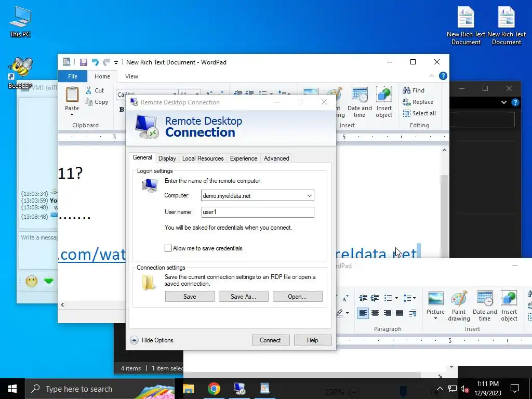Click Save icon in upper WordPad quick access toolbar

click(x=84, y=62)
